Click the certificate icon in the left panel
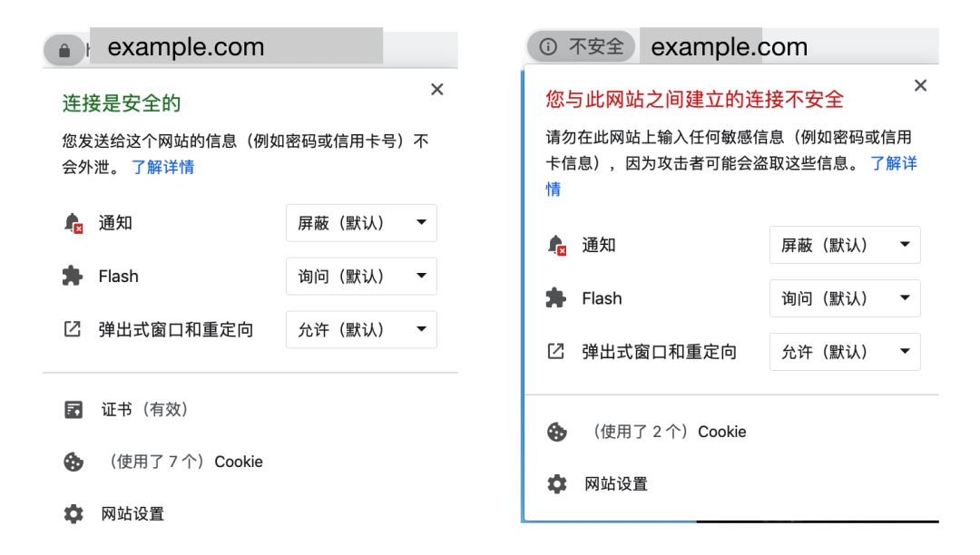 [x=73, y=410]
